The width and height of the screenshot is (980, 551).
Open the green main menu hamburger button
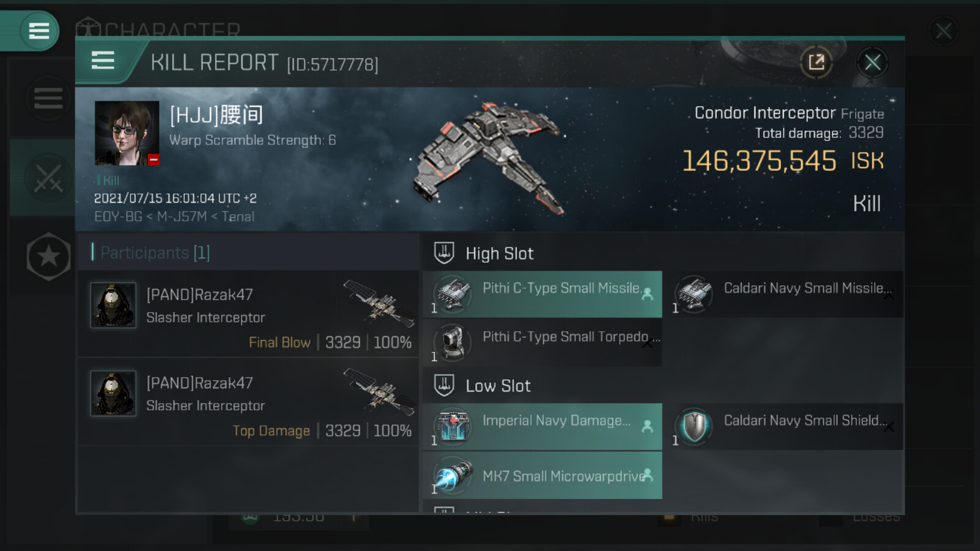pyautogui.click(x=39, y=31)
